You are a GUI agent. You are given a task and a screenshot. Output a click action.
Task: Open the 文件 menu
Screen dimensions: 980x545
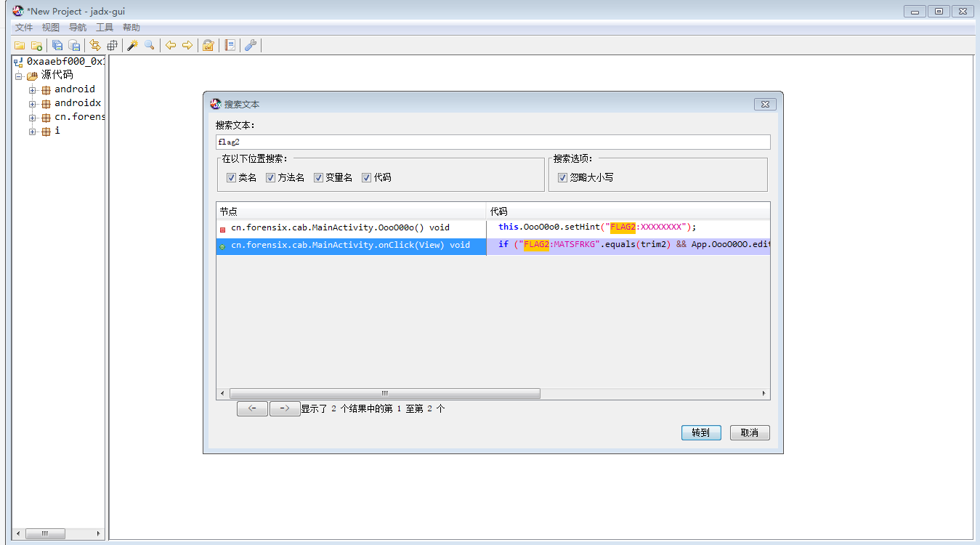(24, 28)
